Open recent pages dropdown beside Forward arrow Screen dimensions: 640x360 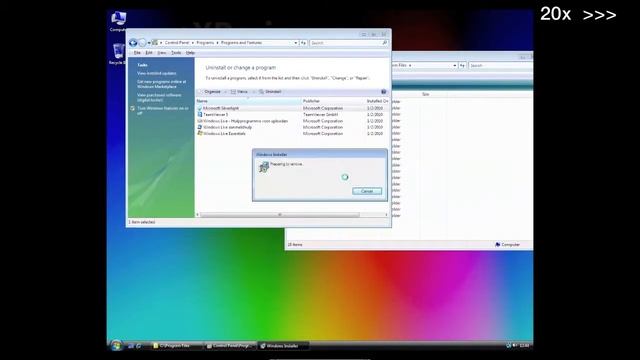(149, 43)
